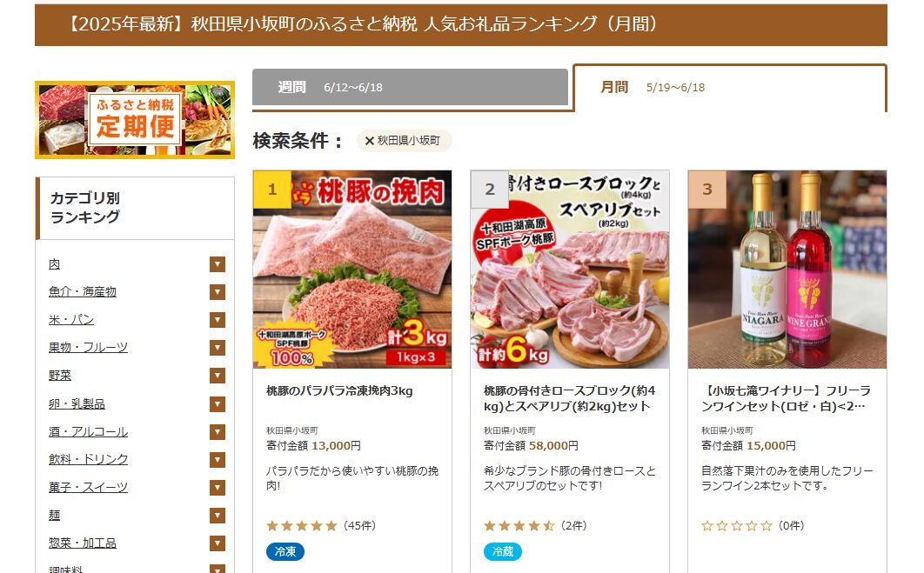Open the rank 2 スペアリブセット image
Viewport: 924px width, 573px height.
tap(570, 270)
